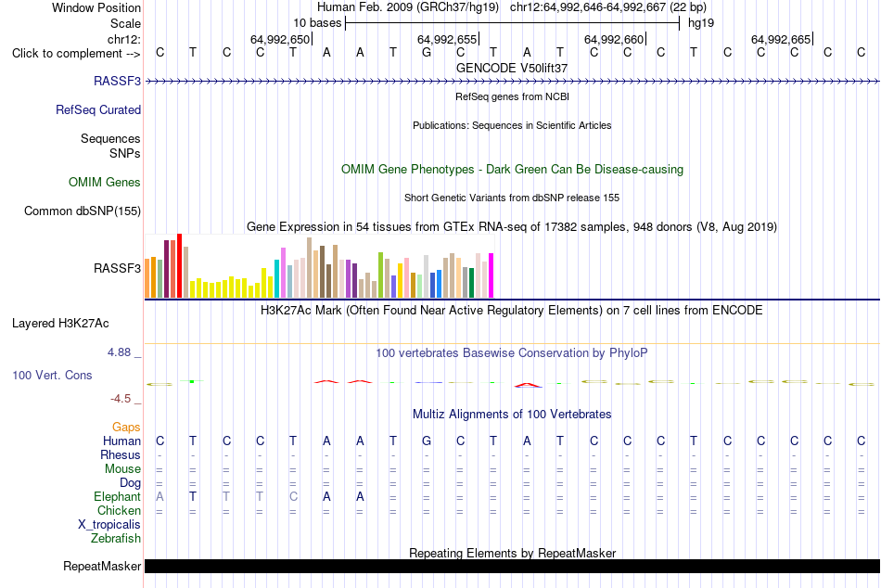Click the RepeatMasker track label
881x588 pixels.
(102, 566)
